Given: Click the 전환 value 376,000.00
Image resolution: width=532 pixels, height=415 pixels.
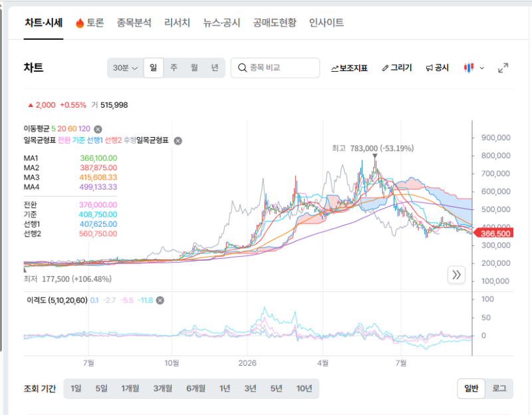Looking at the screenshot, I should (98, 205).
